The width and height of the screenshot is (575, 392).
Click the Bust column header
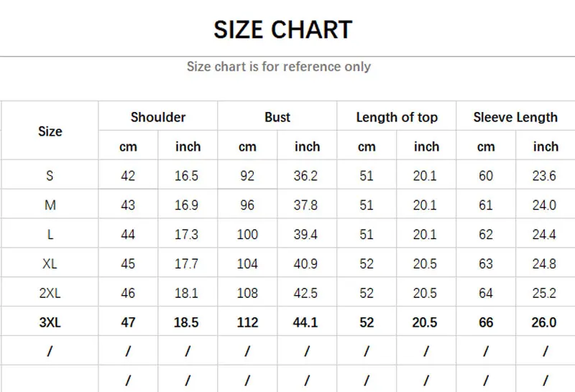click(277, 117)
